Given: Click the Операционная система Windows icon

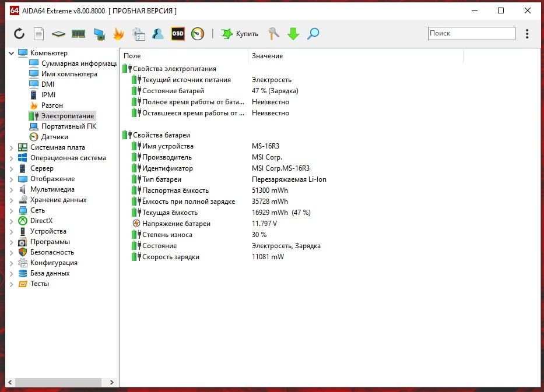Looking at the screenshot, I should pyautogui.click(x=23, y=158).
